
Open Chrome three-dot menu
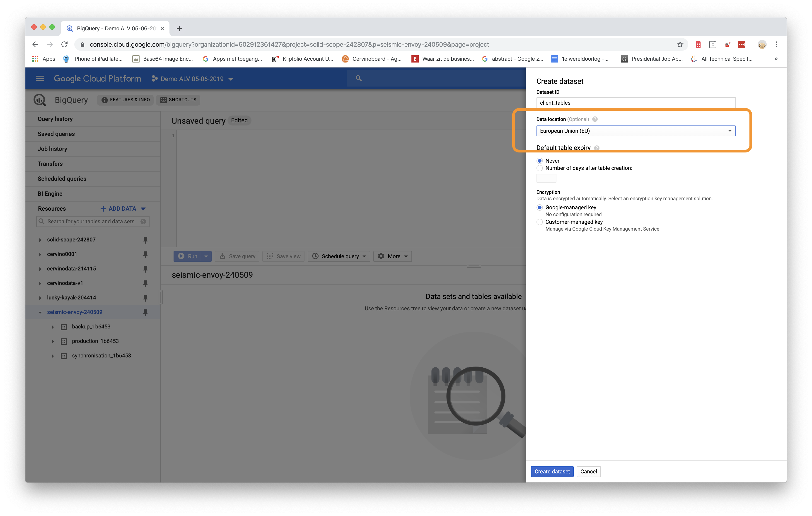tap(776, 44)
